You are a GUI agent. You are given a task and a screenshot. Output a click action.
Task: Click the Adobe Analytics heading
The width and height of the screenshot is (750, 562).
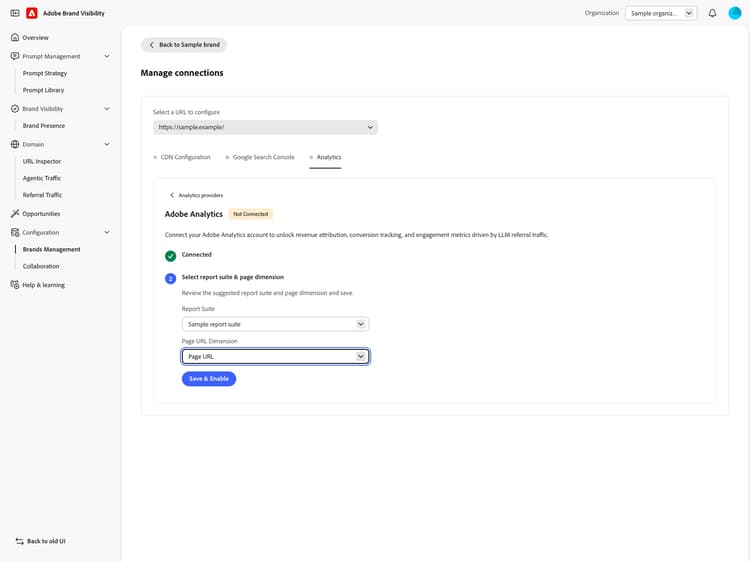tap(194, 214)
